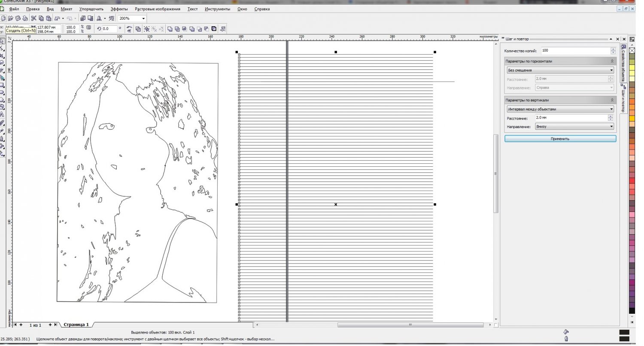Click the Save document icon
644x346 pixels.
click(18, 18)
